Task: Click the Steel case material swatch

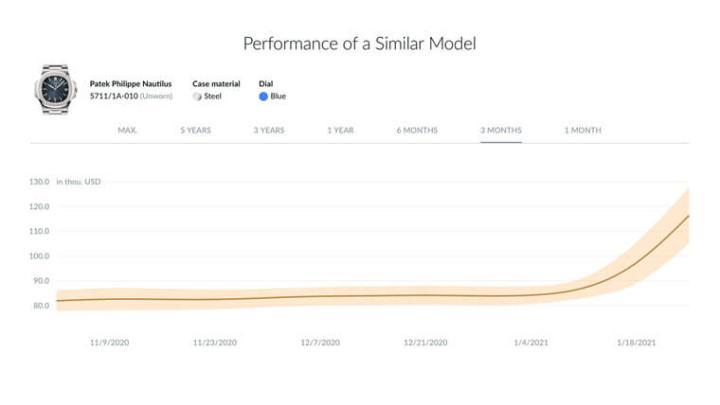Action: click(x=197, y=96)
